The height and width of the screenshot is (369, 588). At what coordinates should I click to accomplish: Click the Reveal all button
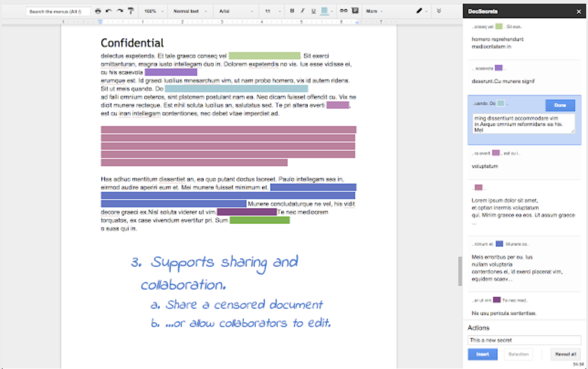(565, 354)
